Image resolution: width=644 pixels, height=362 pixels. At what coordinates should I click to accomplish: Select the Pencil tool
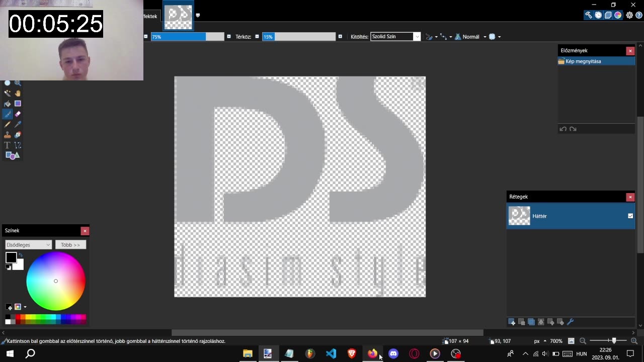[7, 124]
